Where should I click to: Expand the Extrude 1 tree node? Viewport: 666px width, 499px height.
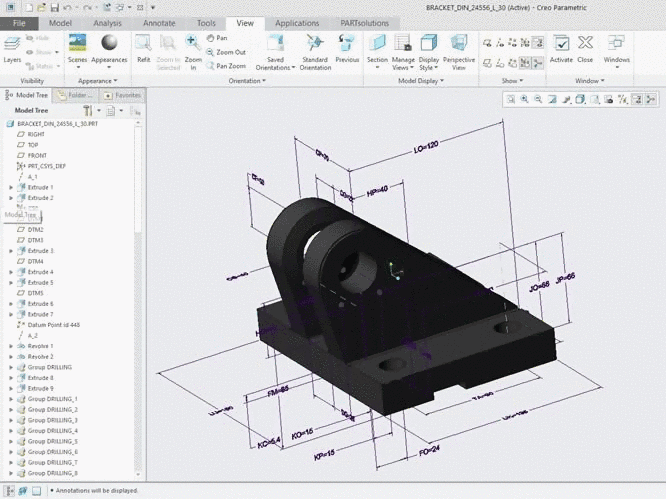pos(11,187)
